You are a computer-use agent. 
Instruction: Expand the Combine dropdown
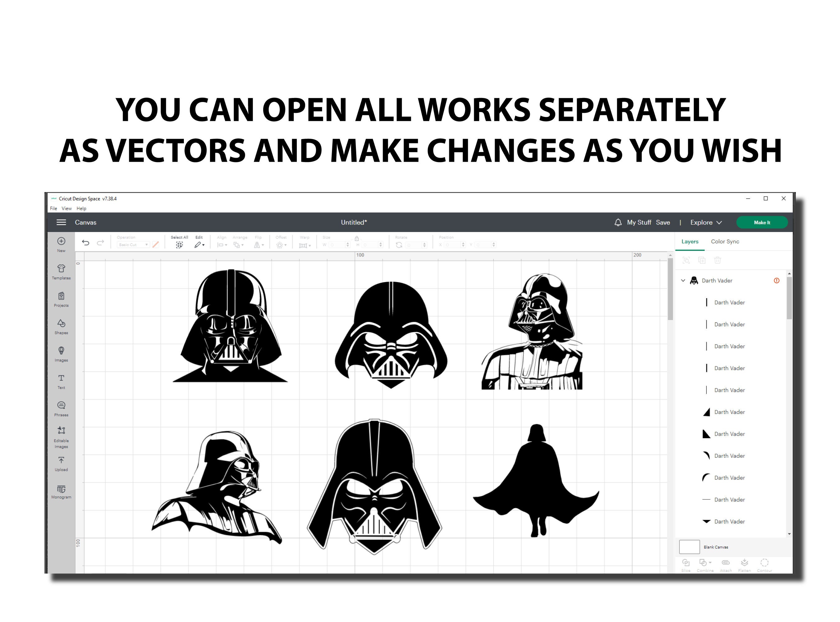click(x=710, y=563)
